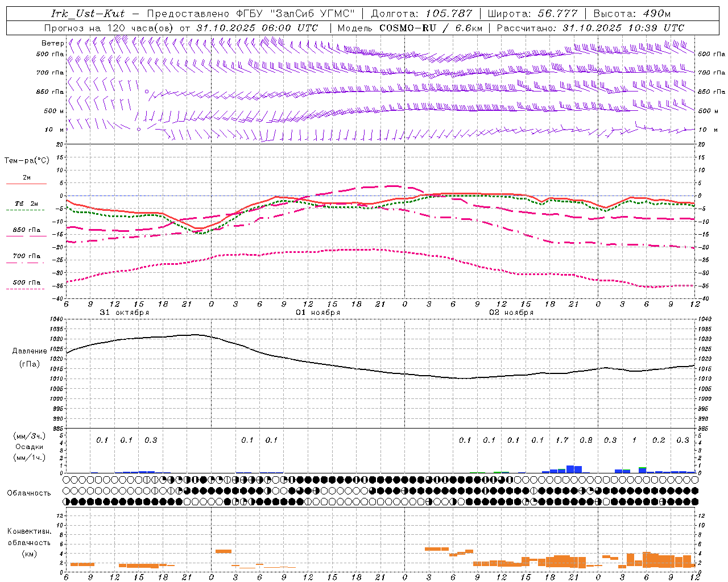Click the "01 ноября" date label
The width and height of the screenshot is (728, 582).
318,313
